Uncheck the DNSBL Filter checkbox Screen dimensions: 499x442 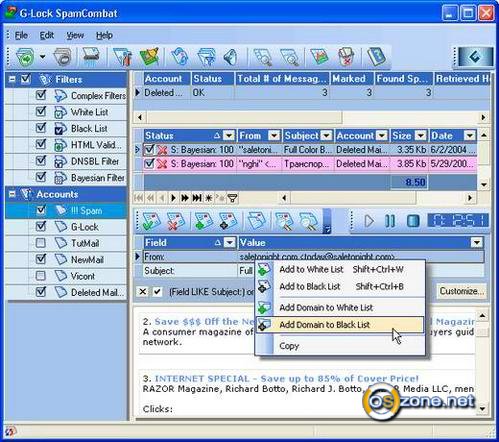coord(41,161)
